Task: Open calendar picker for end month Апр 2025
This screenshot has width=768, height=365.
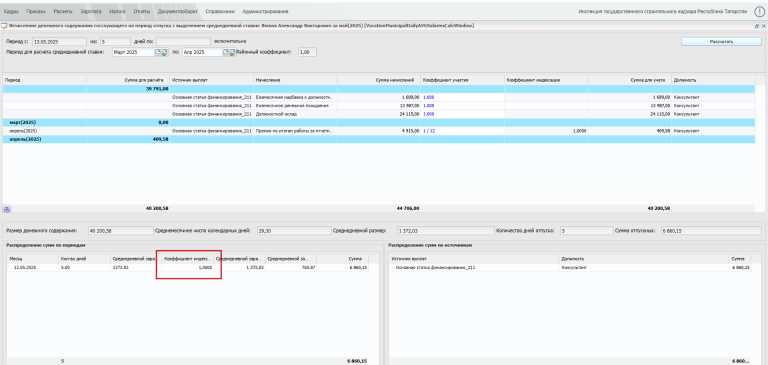Action: (226, 52)
